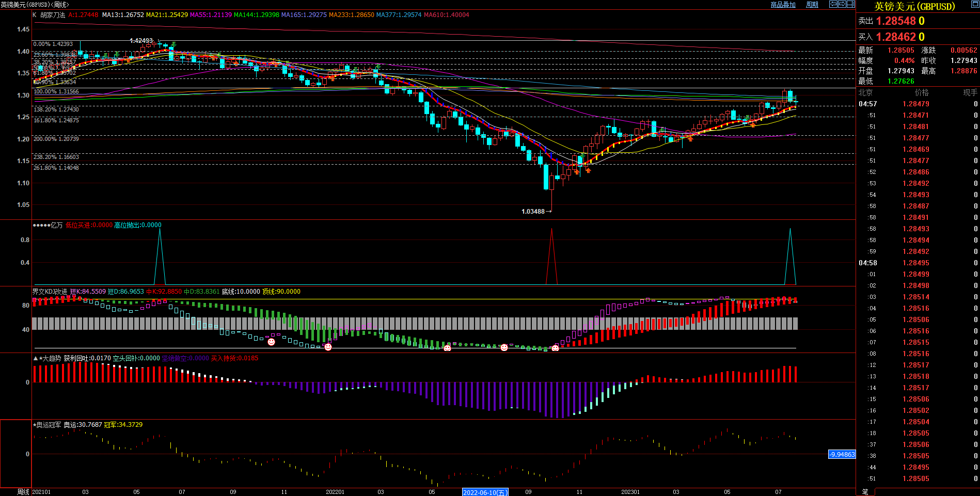Screen dimensions: 980x496
Task: Select the 笔 tick tab
Action: click(865, 492)
